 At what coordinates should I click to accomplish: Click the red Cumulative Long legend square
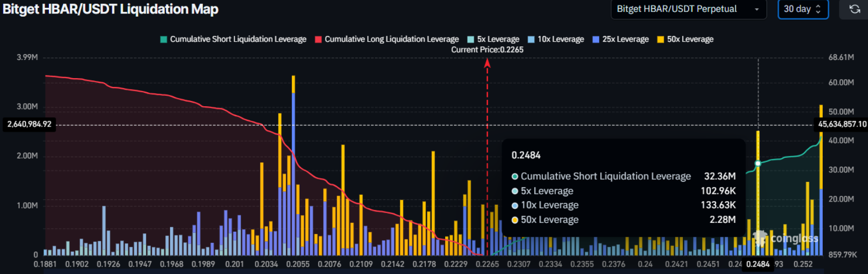pyautogui.click(x=318, y=40)
